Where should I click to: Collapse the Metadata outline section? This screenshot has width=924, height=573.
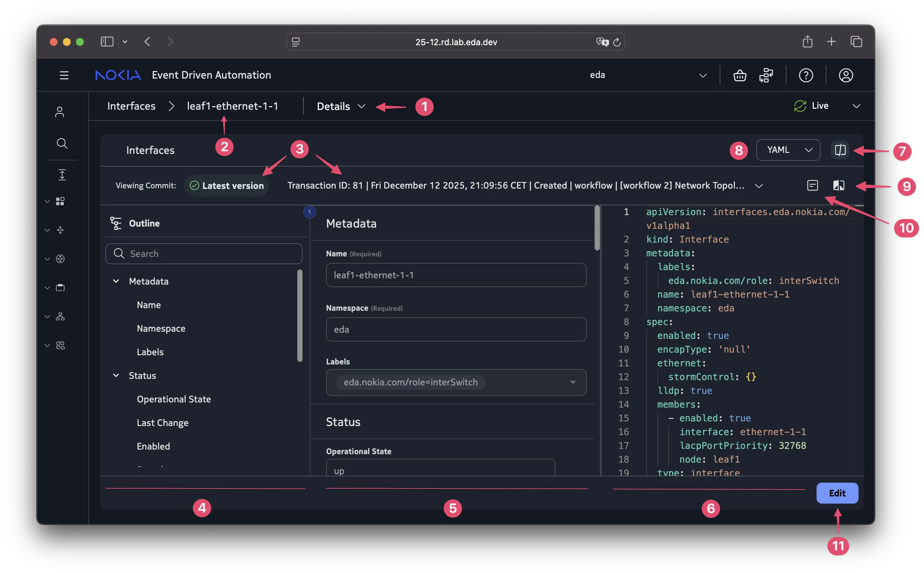[x=116, y=281]
